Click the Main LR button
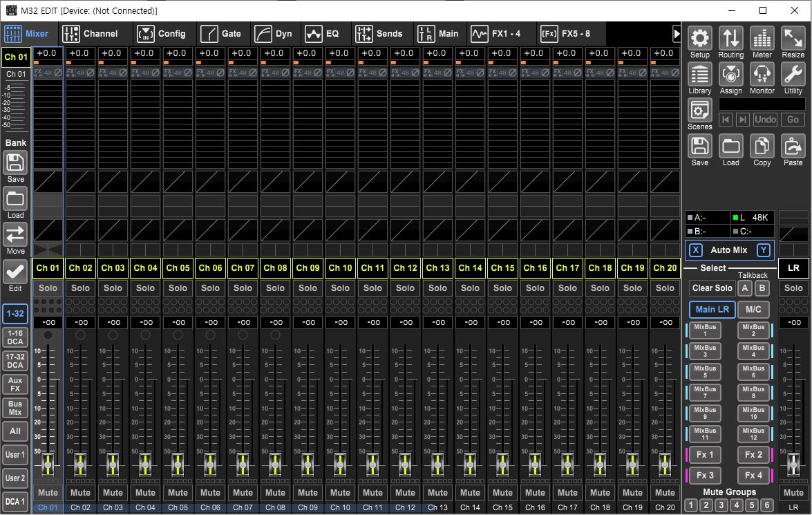The width and height of the screenshot is (812, 515). (x=712, y=309)
